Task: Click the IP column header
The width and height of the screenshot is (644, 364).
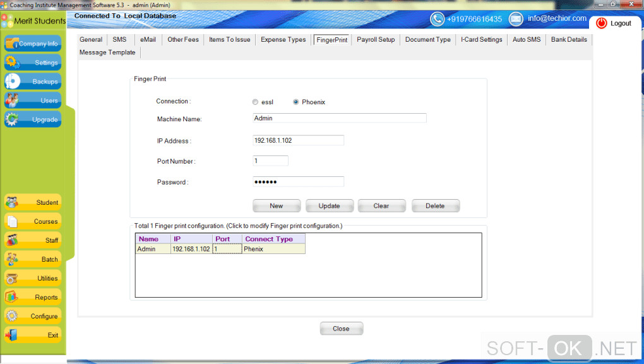Action: click(x=191, y=239)
